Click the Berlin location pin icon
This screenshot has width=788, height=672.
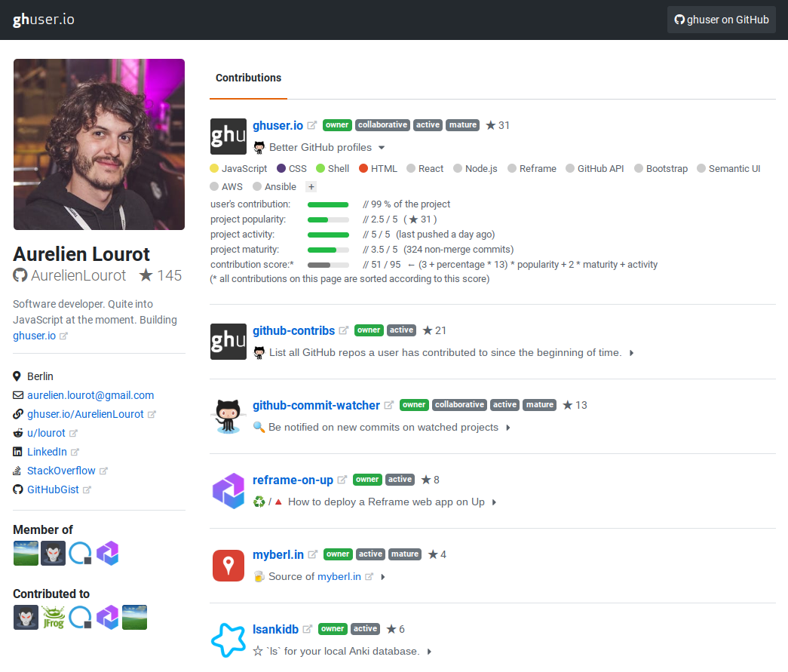click(17, 376)
